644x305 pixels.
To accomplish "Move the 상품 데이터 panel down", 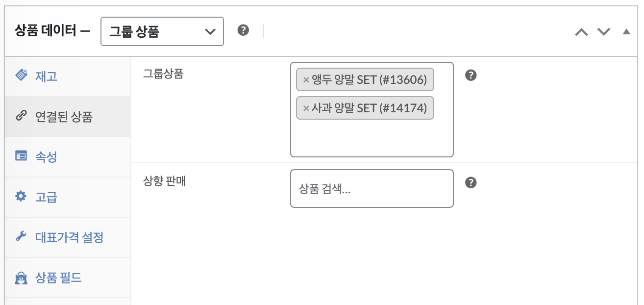I will pos(604,32).
